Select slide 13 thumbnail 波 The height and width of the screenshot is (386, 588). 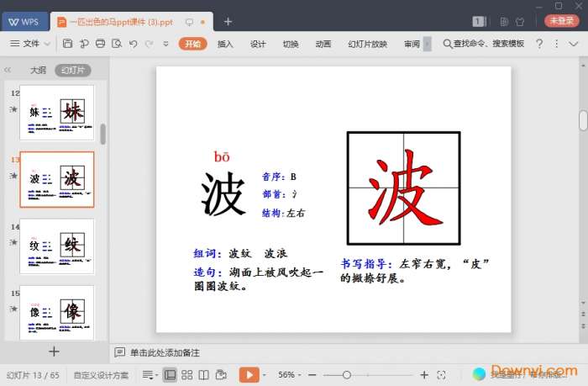pos(56,179)
